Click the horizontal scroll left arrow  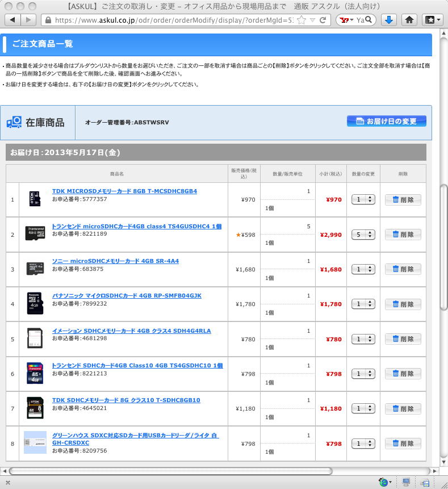(x=5, y=471)
